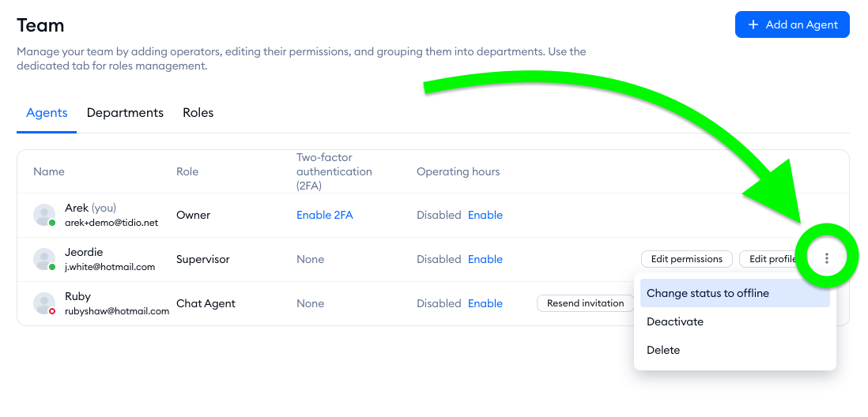
Task: Open the Roles tab
Action: 198,113
